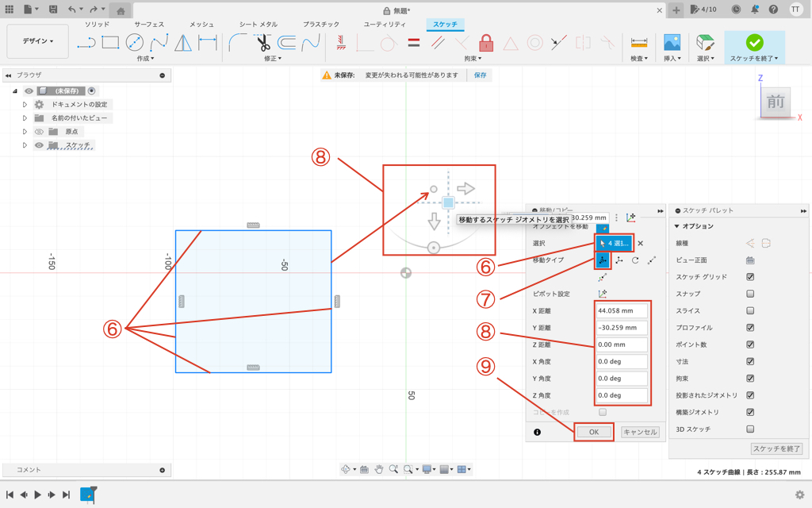This screenshot has width=812, height=508.
Task: Open the Design workspace dropdown
Action: coord(38,41)
